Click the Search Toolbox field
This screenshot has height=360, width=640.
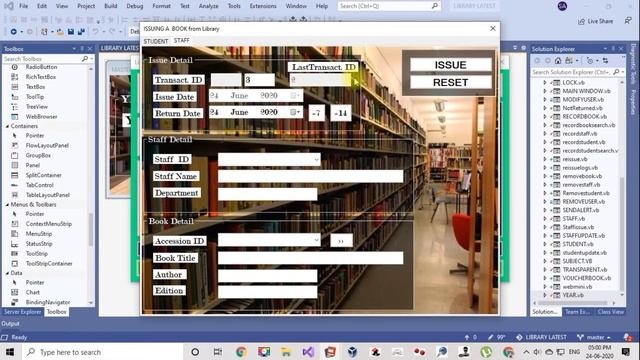point(47,59)
